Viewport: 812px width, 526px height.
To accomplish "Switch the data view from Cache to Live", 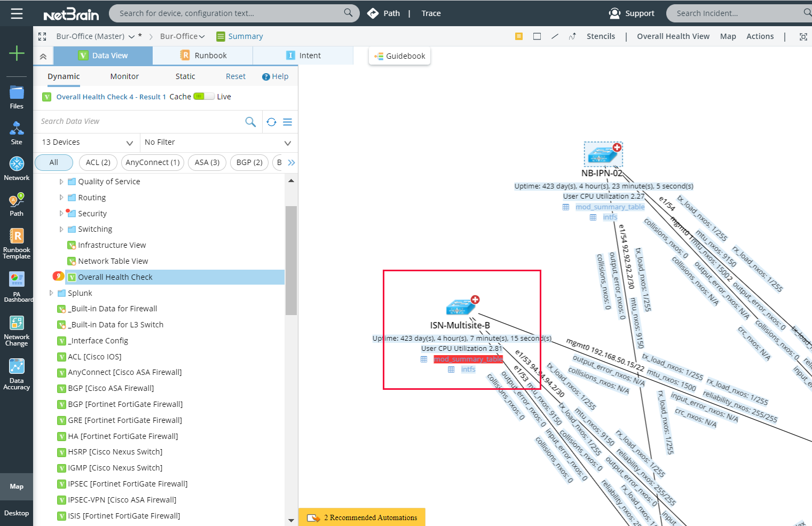I will click(203, 97).
